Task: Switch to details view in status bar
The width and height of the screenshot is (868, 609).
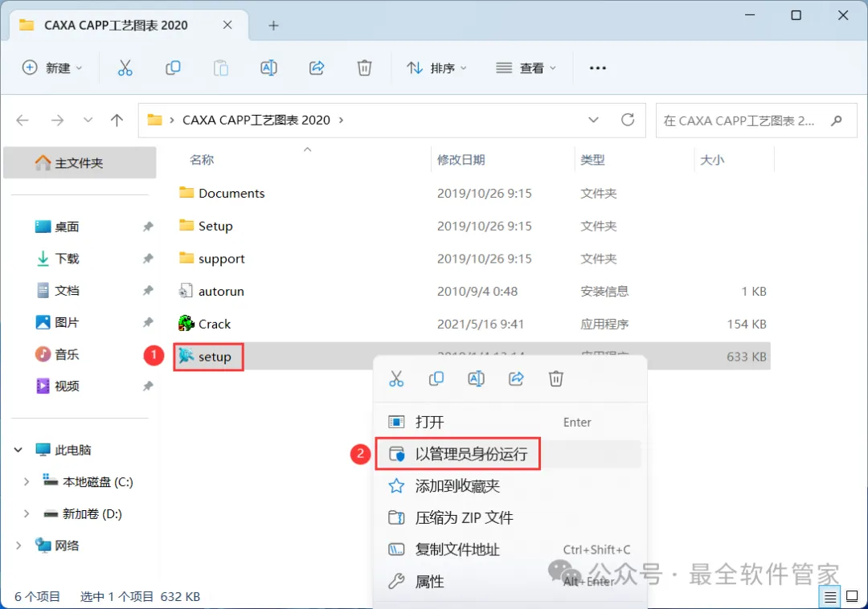Action: (x=829, y=597)
